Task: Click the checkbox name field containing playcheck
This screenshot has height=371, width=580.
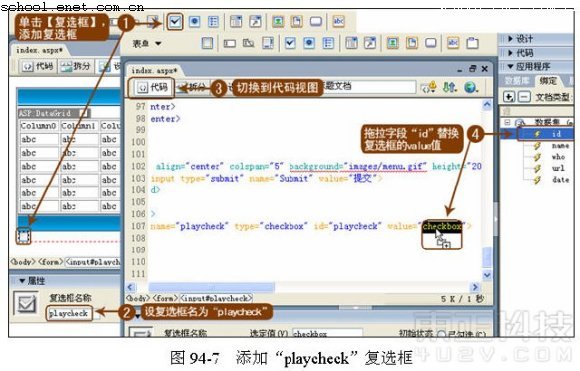Action: point(69,313)
